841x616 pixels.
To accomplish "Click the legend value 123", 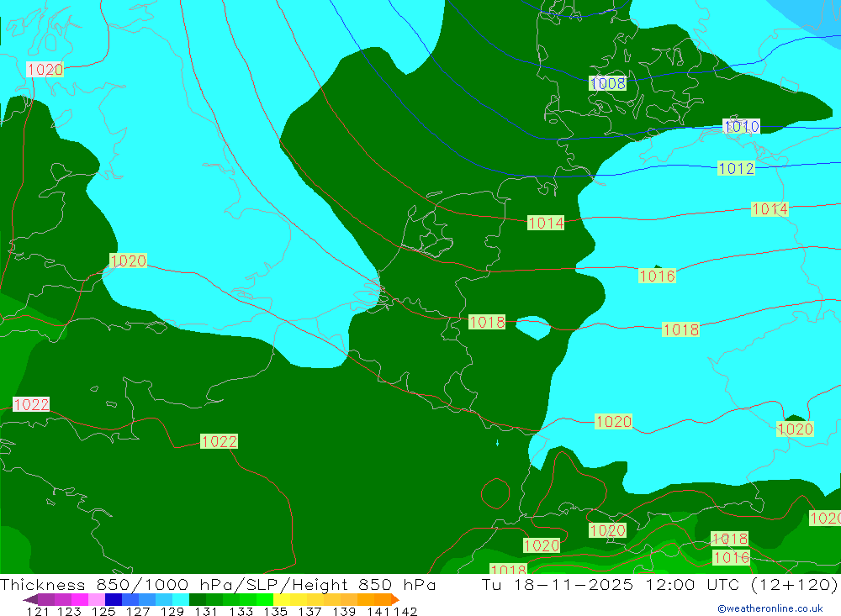I will 70,611.
